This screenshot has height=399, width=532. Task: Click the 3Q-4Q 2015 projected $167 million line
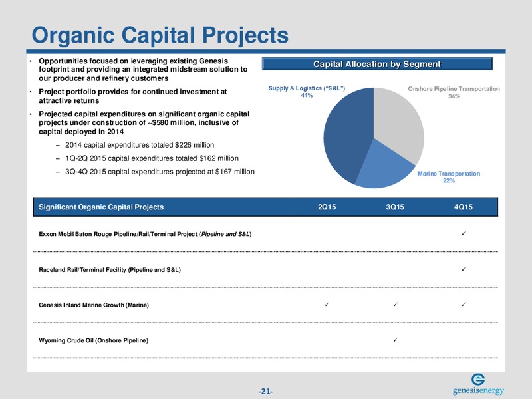(x=160, y=172)
